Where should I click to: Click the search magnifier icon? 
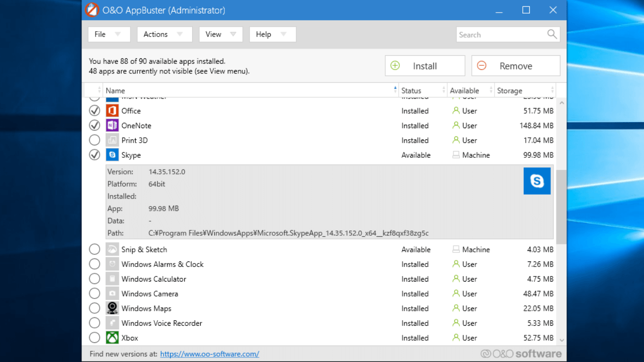pos(552,34)
